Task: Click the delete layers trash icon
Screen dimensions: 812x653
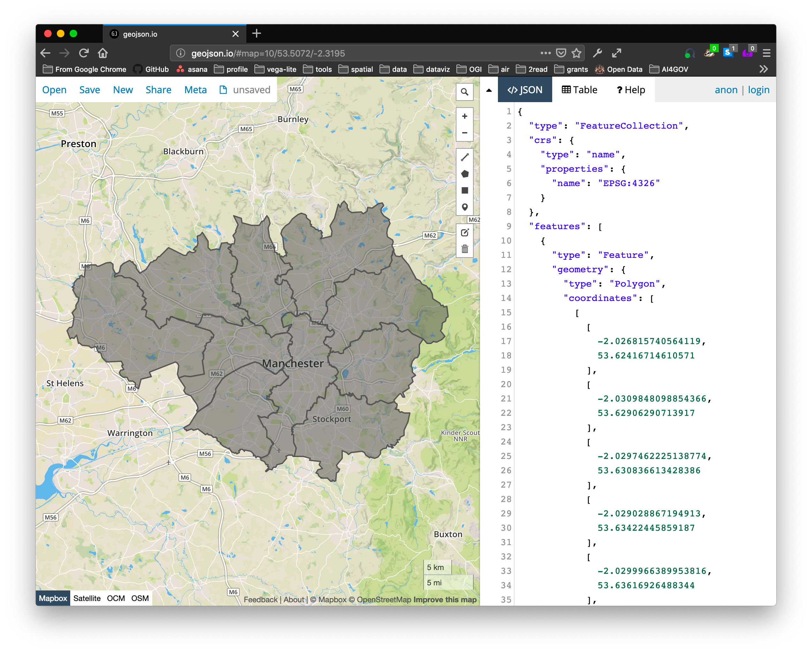Action: pos(464,249)
